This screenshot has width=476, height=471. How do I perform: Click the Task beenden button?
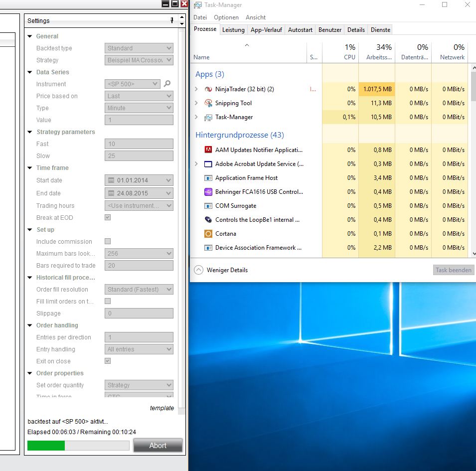coord(453,270)
